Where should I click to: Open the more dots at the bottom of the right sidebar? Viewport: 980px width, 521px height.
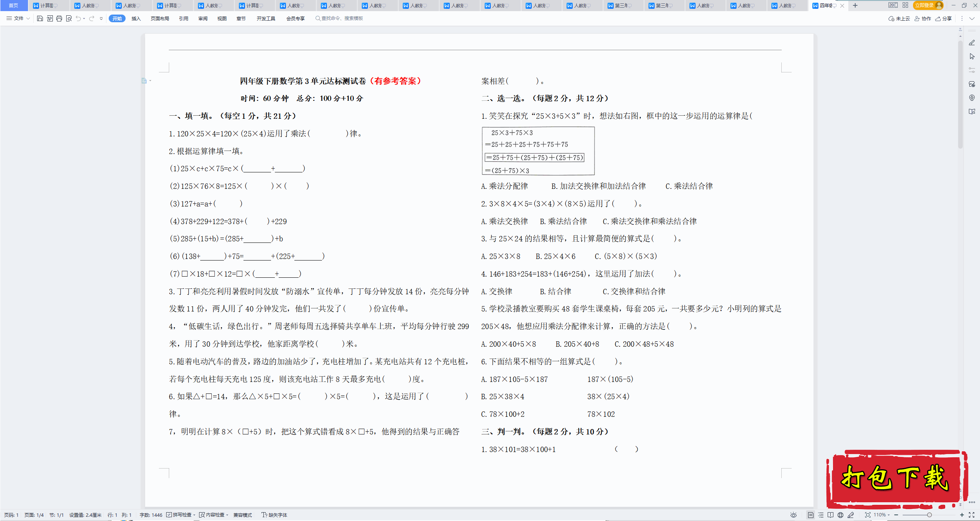972,502
